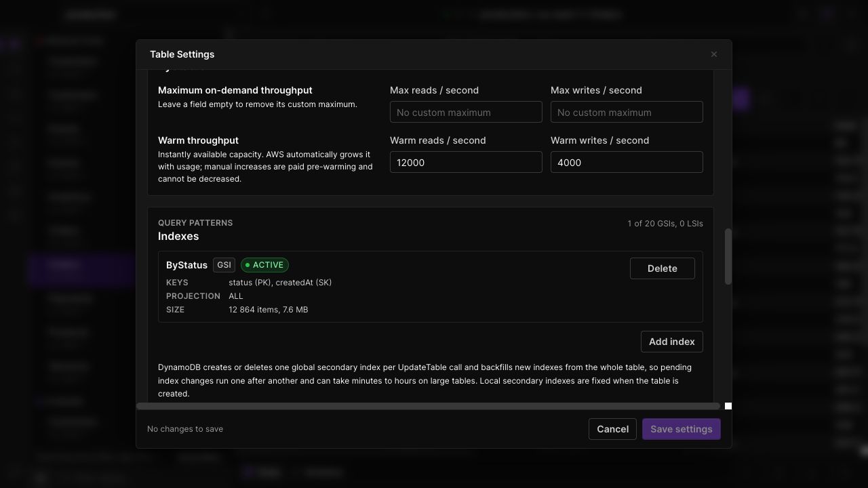Select the ByStatus index name
Viewport: 868px width, 488px height.
(x=186, y=265)
